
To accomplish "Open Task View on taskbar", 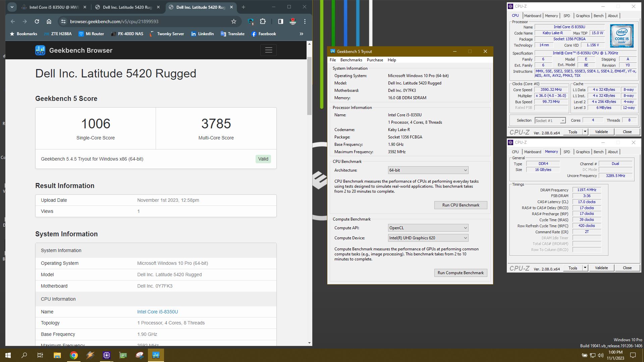I will pos(40,355).
